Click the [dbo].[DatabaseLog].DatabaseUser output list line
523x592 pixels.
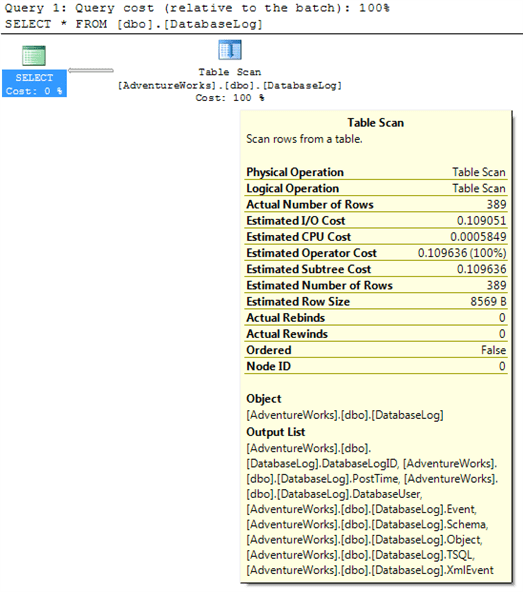[x=335, y=494]
